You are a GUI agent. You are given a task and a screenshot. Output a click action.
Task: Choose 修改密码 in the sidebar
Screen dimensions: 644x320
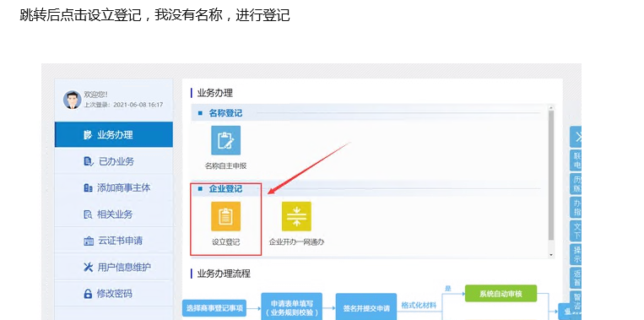pyautogui.click(x=114, y=294)
